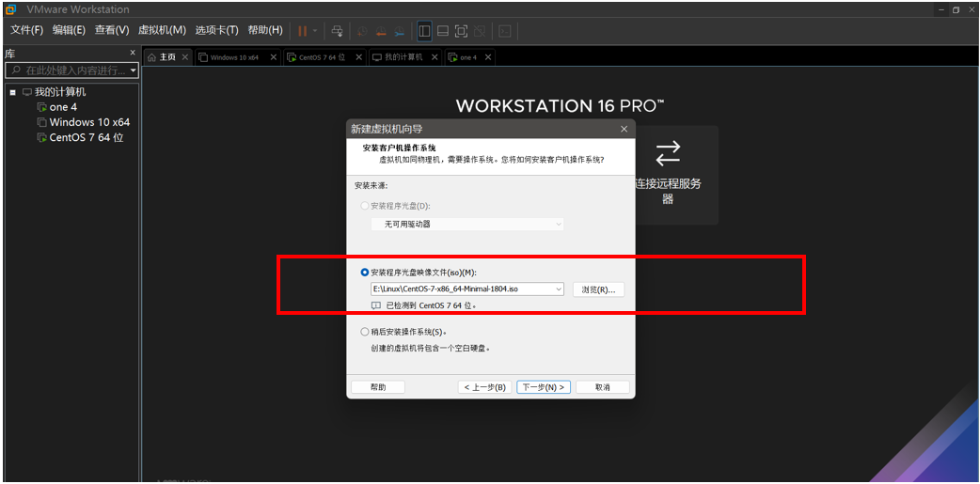Viewport: 980px width, 484px height.
Task: Open the 无可用驱动器 drive dropdown
Action: (x=467, y=224)
